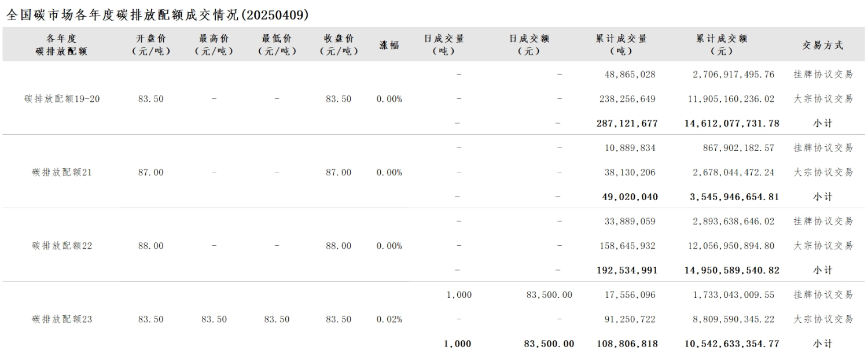
Task: Select 挂牌协议交易 beside 867,902,182.57
Action: tap(823, 148)
